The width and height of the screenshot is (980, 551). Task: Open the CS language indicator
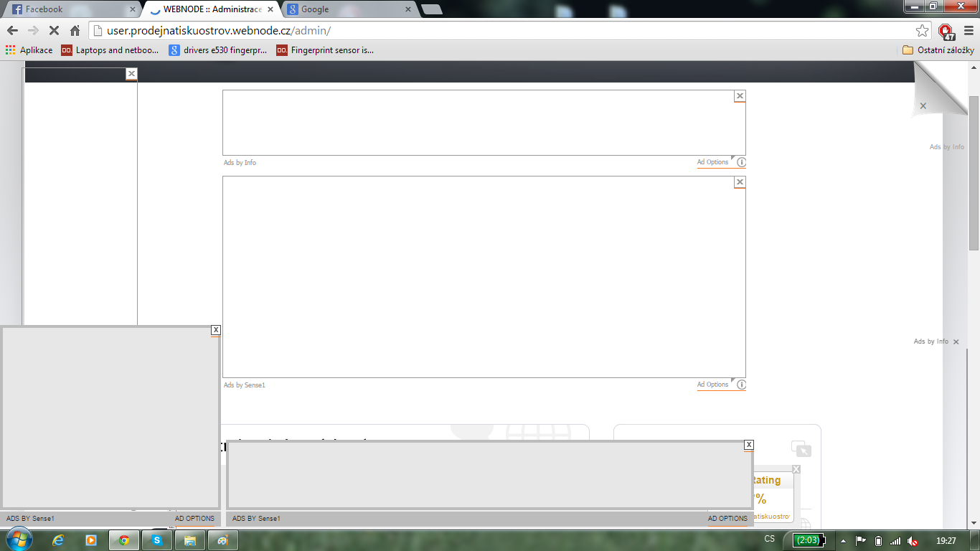coord(770,539)
